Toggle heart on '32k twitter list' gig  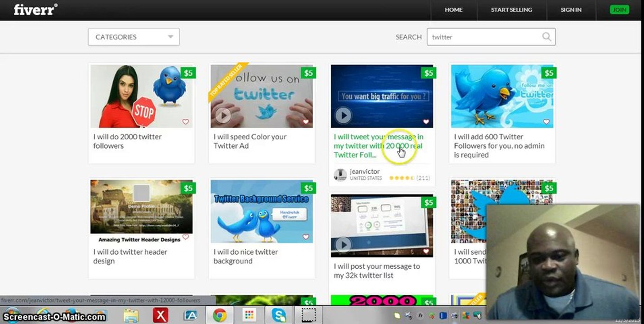point(426,251)
